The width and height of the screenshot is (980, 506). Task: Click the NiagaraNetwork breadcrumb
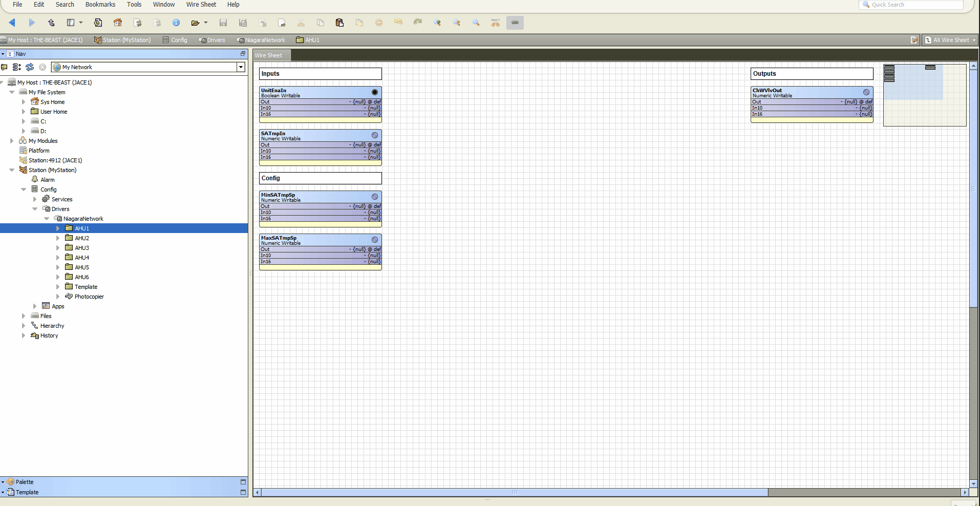tap(264, 40)
